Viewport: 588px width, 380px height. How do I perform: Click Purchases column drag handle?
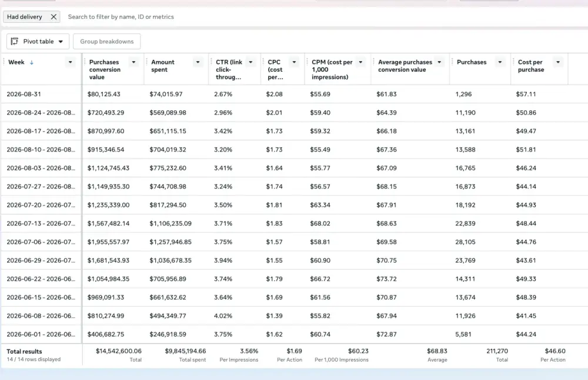(453, 62)
